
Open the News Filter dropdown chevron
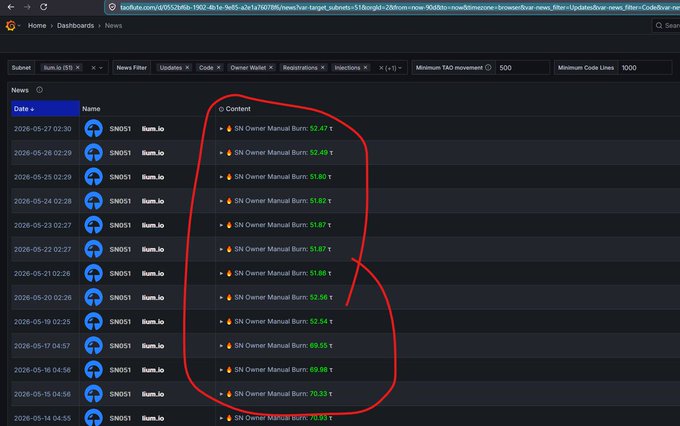[x=400, y=68]
